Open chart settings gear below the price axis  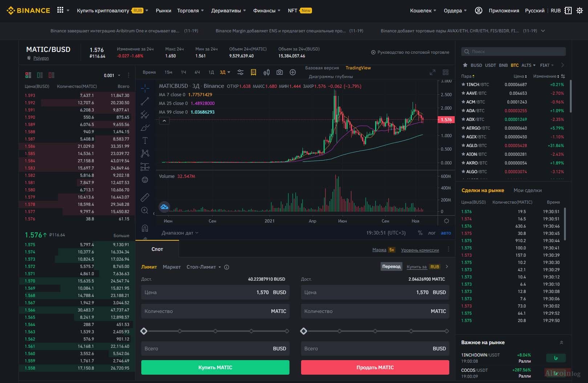point(446,221)
